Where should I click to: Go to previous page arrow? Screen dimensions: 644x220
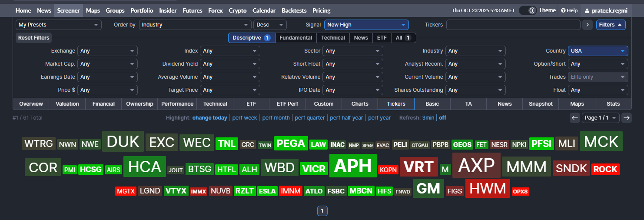575,118
